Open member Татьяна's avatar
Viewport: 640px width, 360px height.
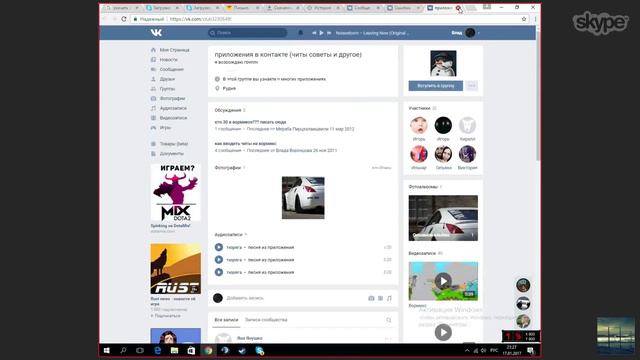pos(443,154)
